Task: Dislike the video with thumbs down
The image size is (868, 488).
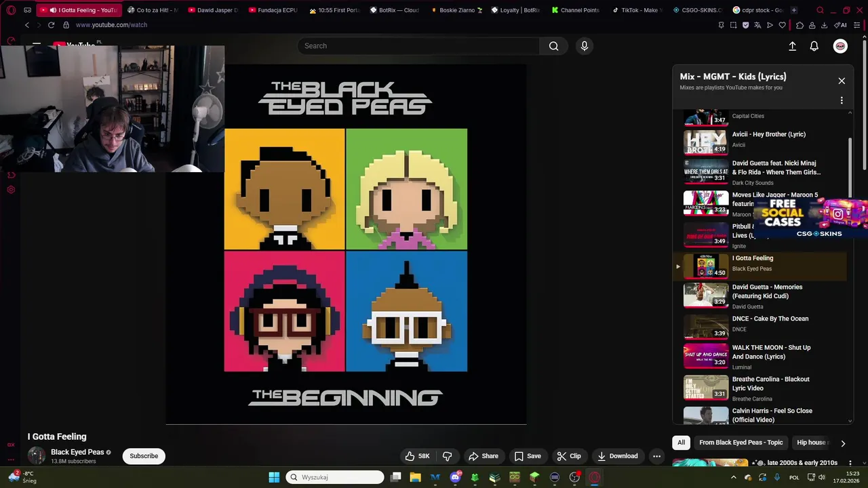Action: coord(447,456)
